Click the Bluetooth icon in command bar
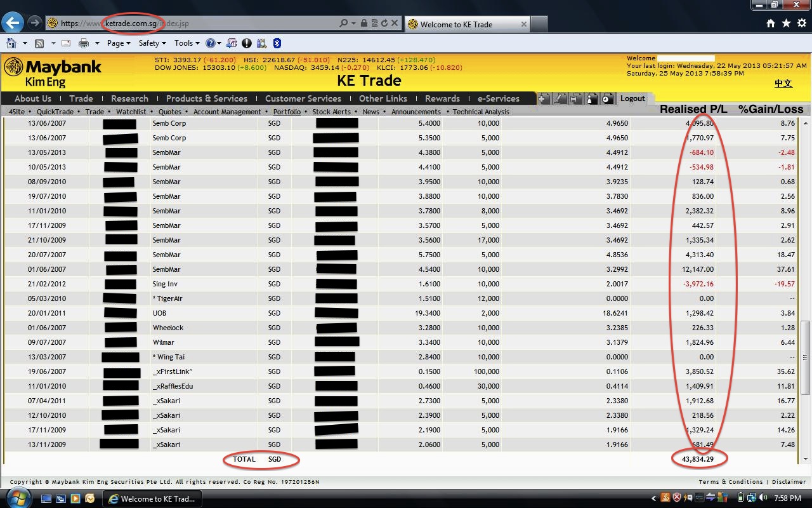This screenshot has width=812, height=508. pos(277,43)
